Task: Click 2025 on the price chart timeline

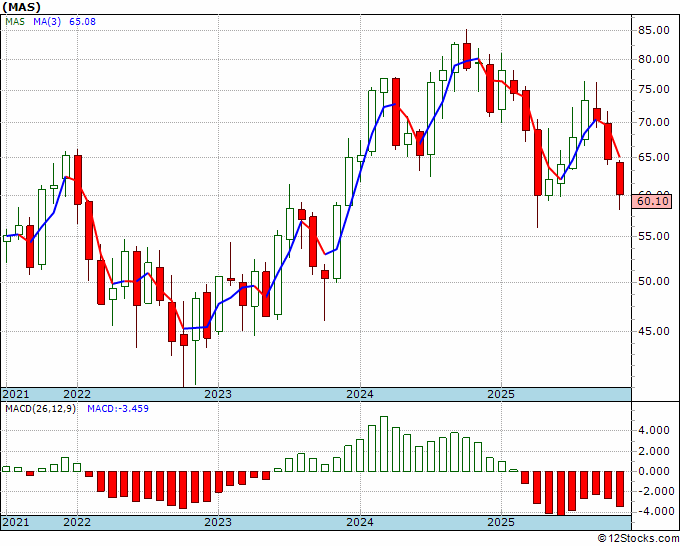Action: [501, 394]
